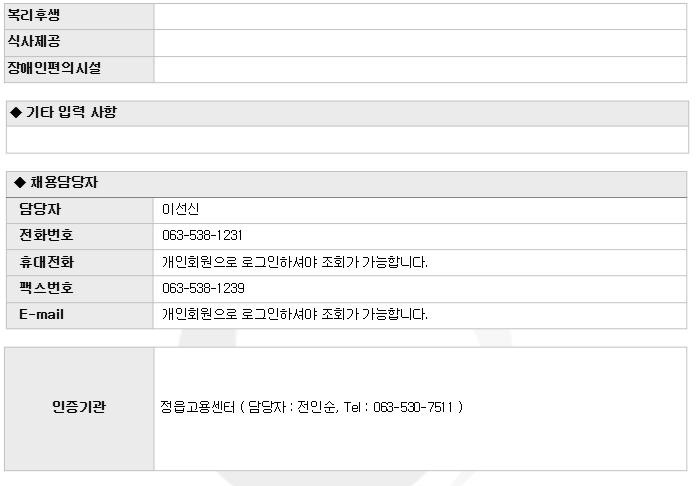Click the 인증기관 label cell
696x486 pixels.
pyautogui.click(x=79, y=407)
